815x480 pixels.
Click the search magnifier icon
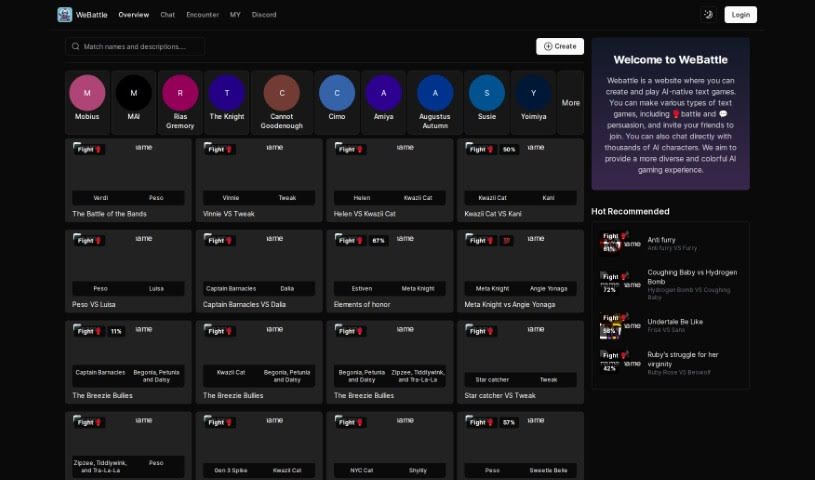[75, 46]
